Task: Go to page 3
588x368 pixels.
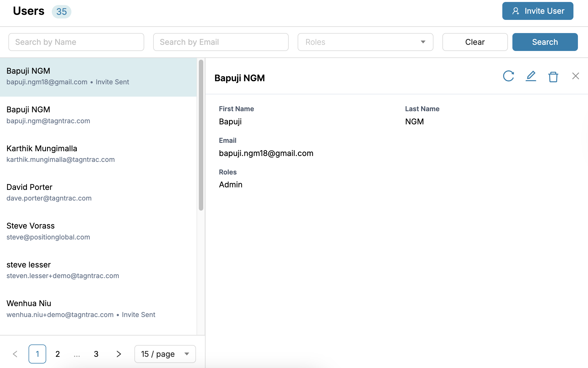Action: [x=96, y=354]
